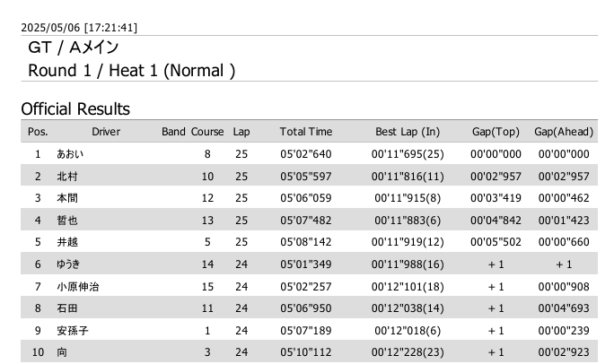Click the Driver column header
614x364 pixels.
(105, 132)
